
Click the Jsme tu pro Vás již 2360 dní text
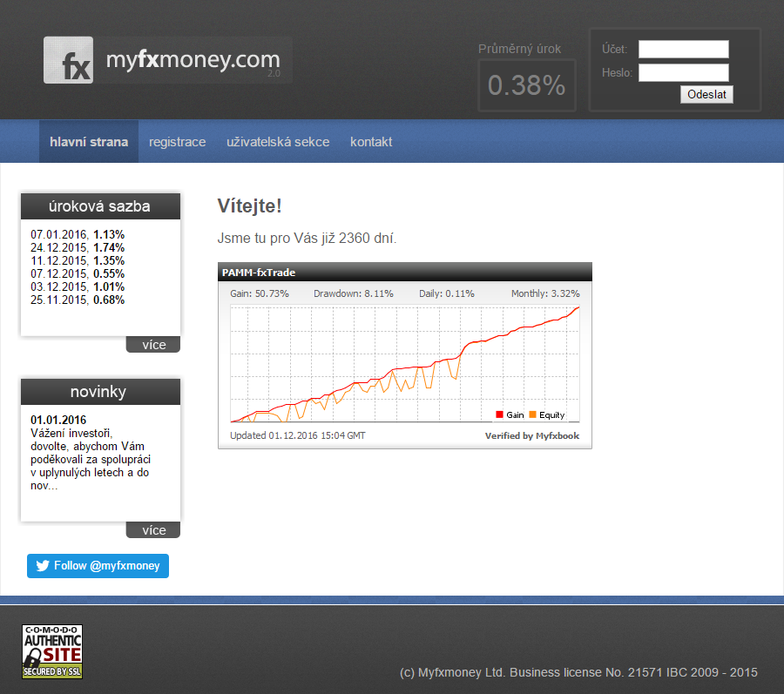point(307,238)
